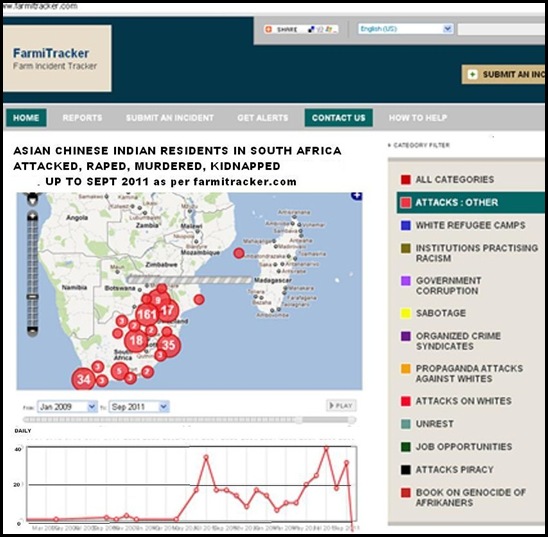Click the map zoom out button

[x=33, y=331]
